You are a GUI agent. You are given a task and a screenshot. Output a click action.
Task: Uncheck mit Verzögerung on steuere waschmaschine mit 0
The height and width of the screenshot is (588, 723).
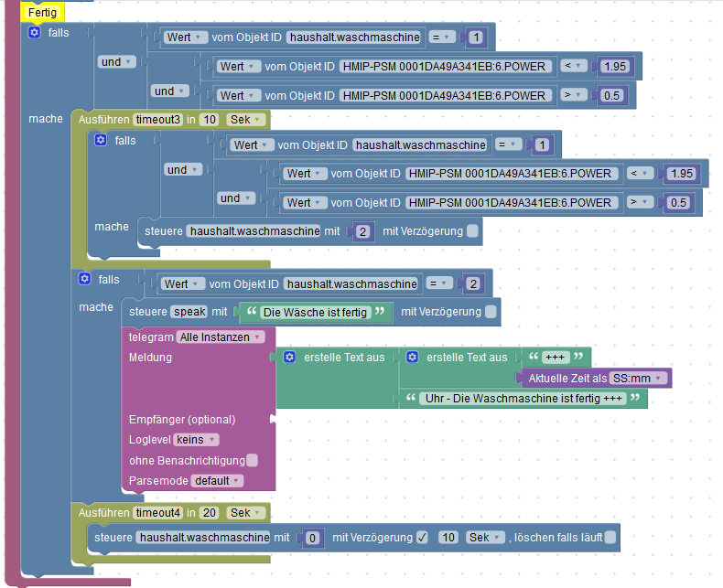click(422, 538)
